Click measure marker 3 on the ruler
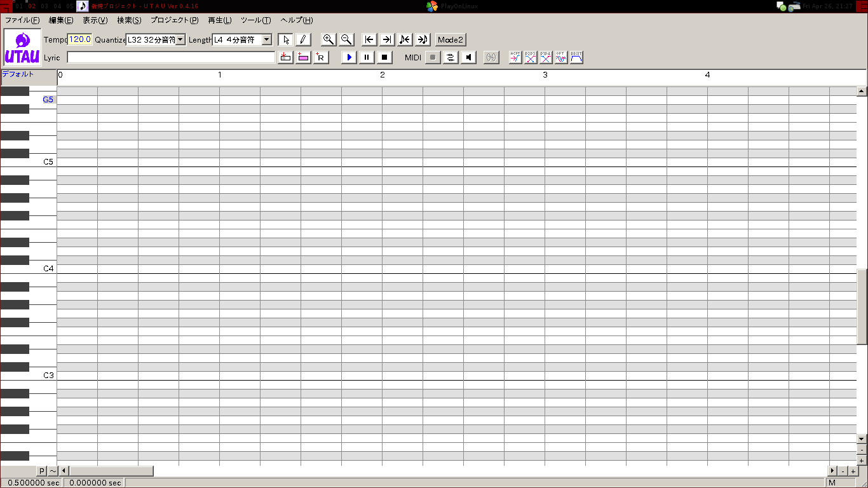 [545, 75]
